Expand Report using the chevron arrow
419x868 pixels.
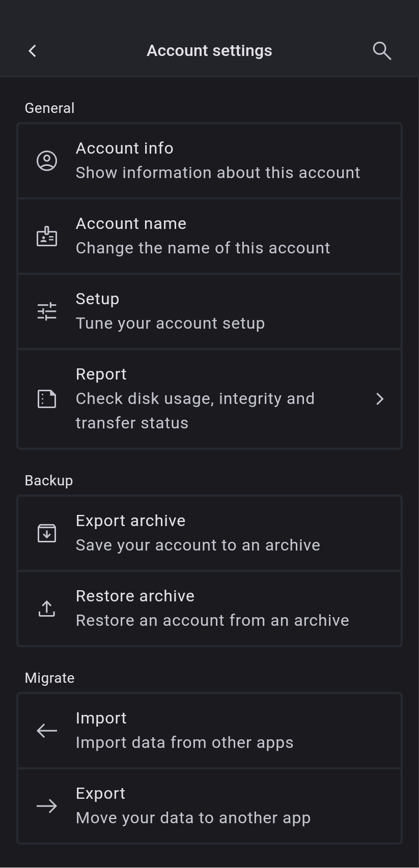click(380, 399)
